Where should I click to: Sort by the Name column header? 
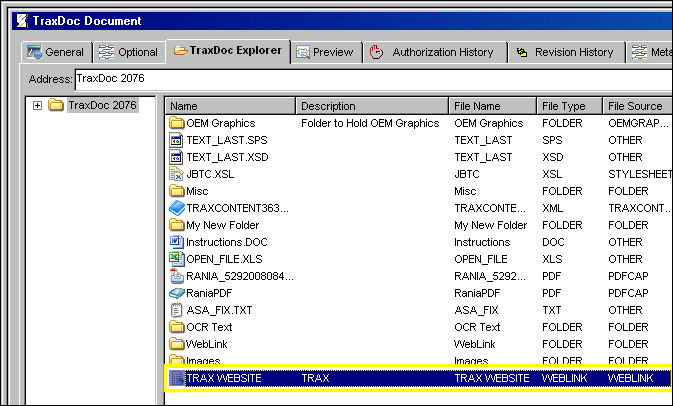tap(230, 106)
